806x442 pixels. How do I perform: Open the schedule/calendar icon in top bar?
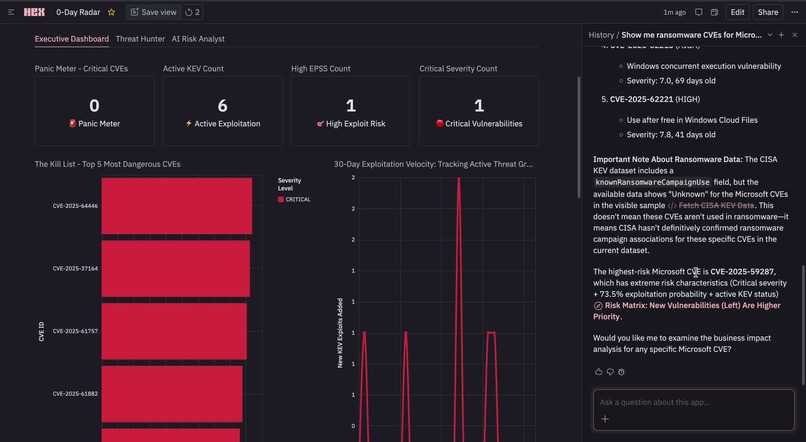click(x=714, y=12)
